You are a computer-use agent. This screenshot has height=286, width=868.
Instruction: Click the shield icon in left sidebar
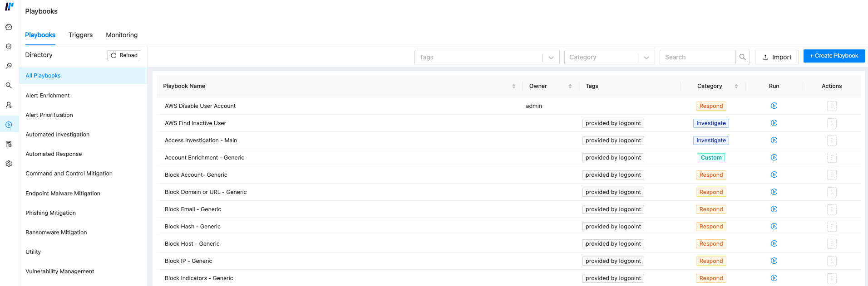point(9,47)
